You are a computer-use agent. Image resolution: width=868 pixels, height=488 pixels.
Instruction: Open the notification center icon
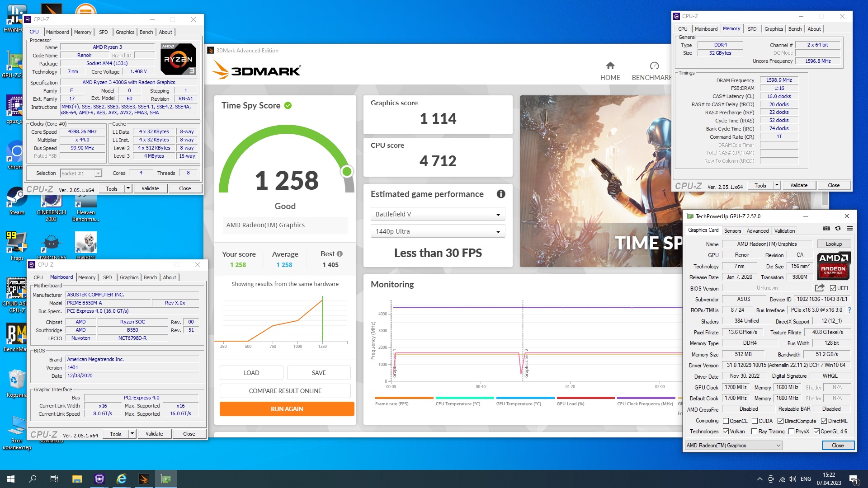853,479
